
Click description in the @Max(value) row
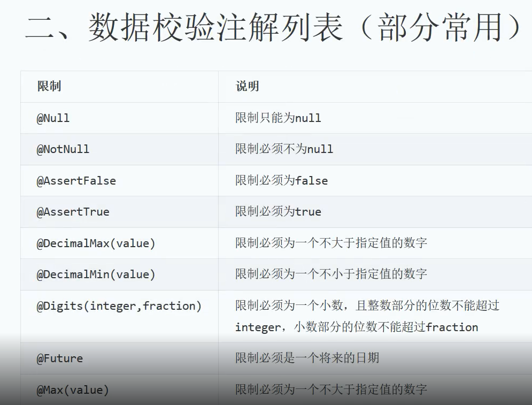331,389
